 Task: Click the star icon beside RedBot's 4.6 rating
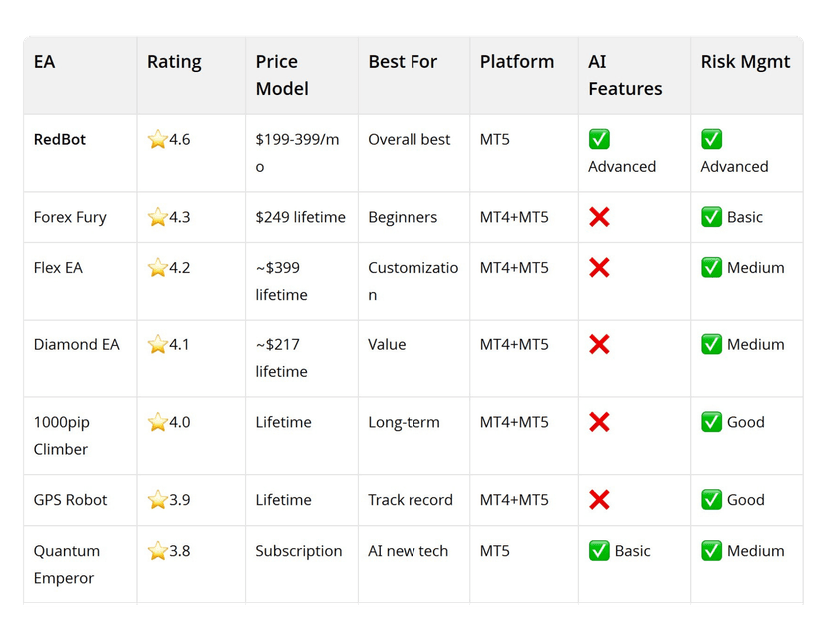(157, 139)
